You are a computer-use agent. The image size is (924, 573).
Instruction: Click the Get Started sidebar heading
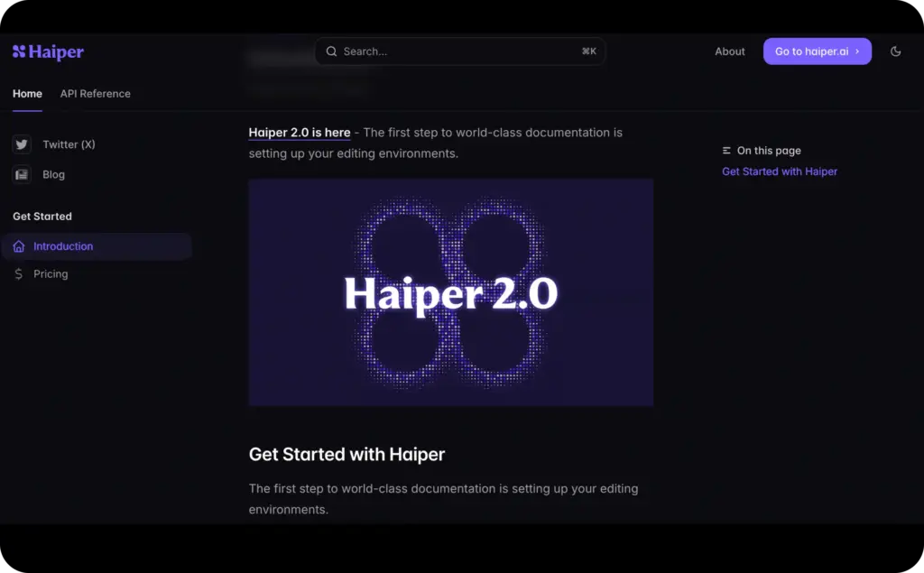point(42,217)
